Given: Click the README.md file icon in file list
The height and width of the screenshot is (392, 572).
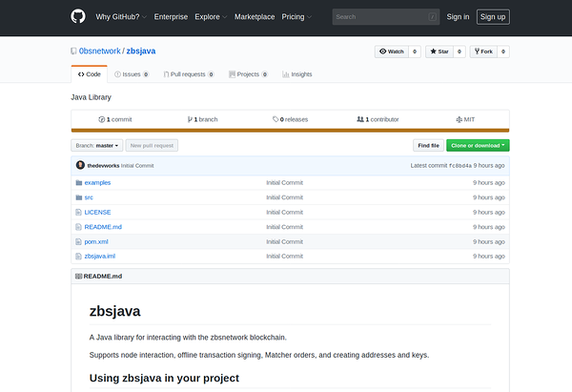Looking at the screenshot, I should click(x=78, y=227).
